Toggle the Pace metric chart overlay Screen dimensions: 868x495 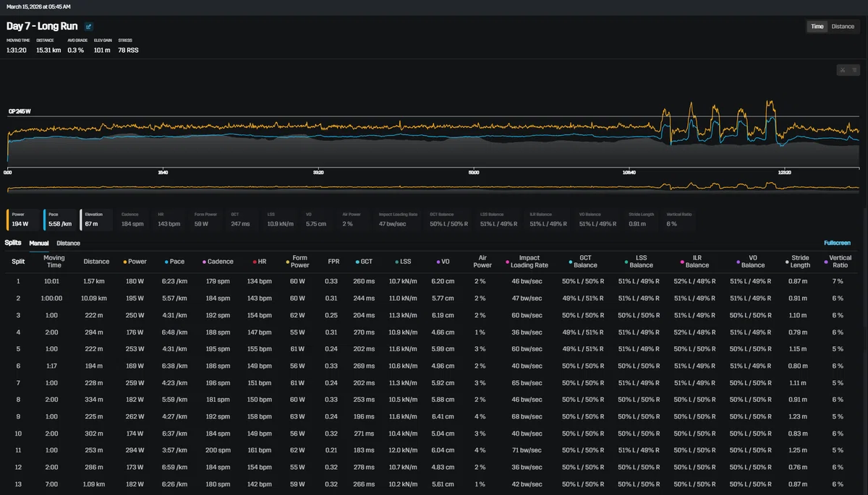(59, 220)
